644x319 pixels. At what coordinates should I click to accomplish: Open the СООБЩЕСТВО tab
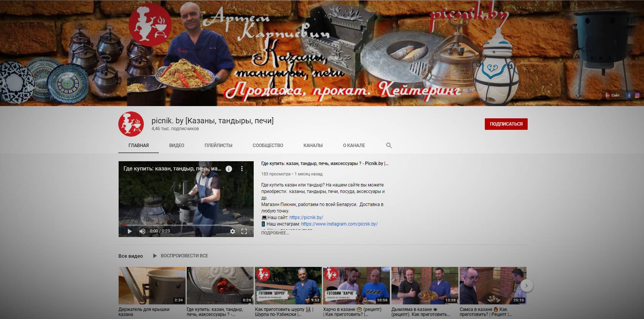tap(268, 146)
